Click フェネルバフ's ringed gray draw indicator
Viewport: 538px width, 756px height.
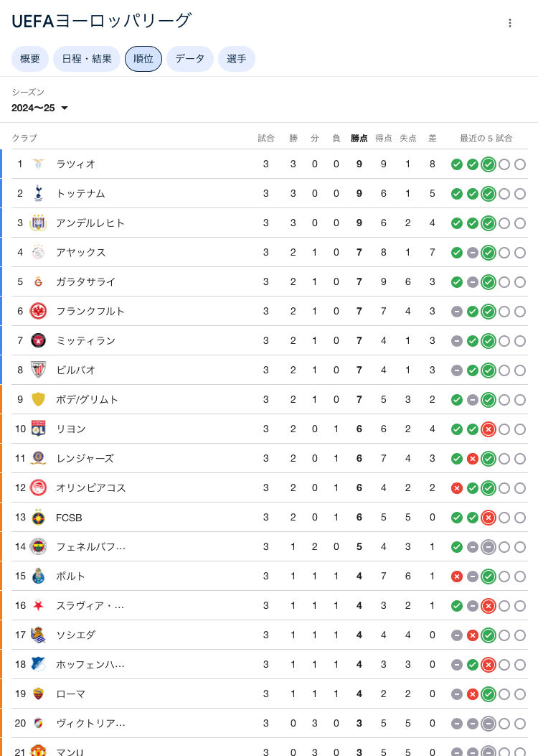pyautogui.click(x=489, y=547)
